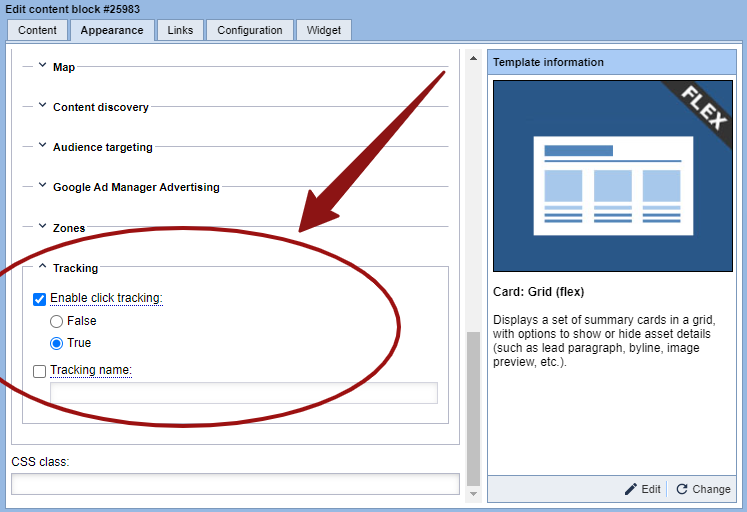The width and height of the screenshot is (747, 512).
Task: Click the pencil Edit icon
Action: click(630, 489)
